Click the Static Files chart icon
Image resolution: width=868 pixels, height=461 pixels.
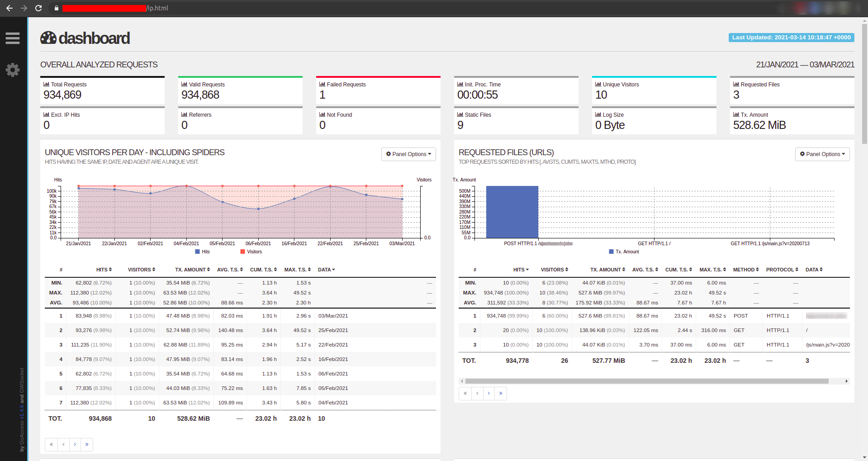pyautogui.click(x=460, y=114)
